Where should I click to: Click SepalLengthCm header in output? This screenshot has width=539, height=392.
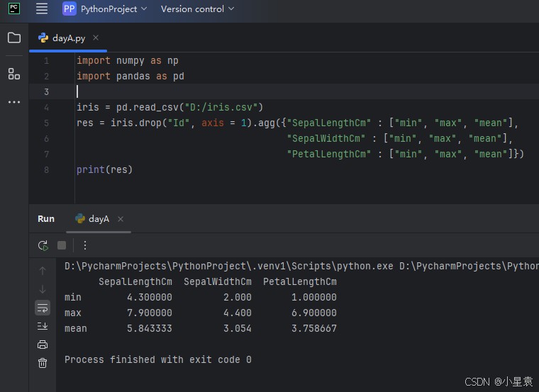click(135, 281)
